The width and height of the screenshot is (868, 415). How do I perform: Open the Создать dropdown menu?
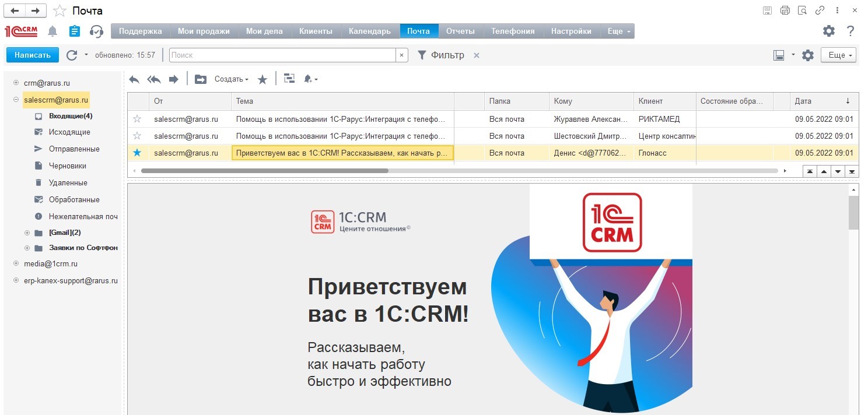pyautogui.click(x=231, y=79)
